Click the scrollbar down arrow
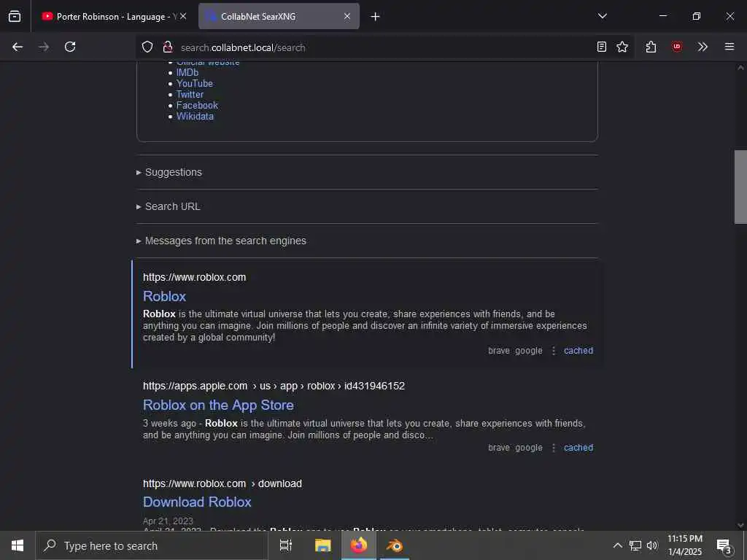Viewport: 747px width, 560px height. [x=740, y=525]
